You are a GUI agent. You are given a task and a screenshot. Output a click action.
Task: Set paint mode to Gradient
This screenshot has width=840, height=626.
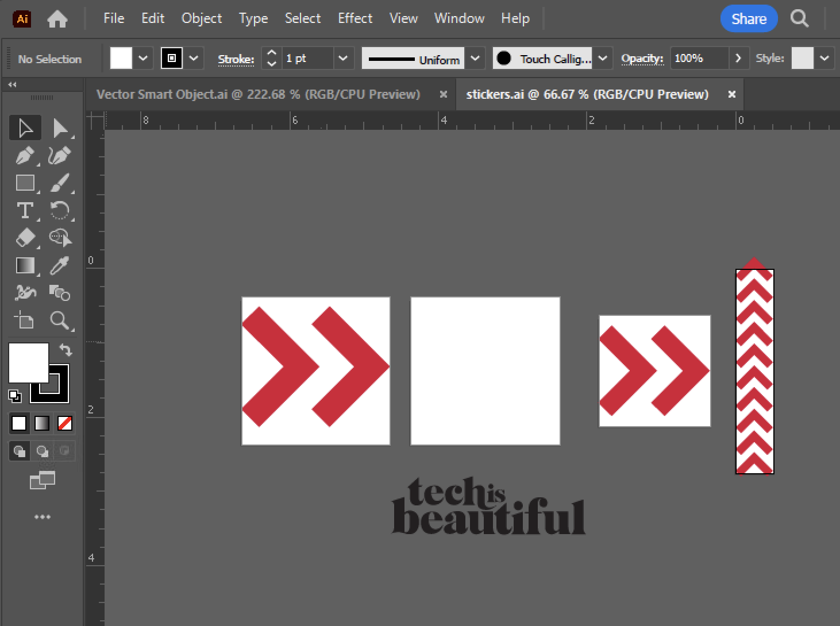click(x=42, y=424)
